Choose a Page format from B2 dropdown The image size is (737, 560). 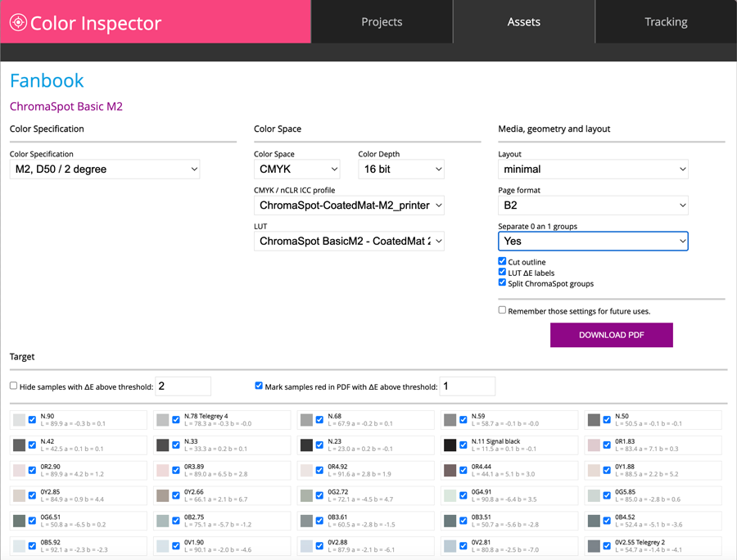tap(593, 205)
